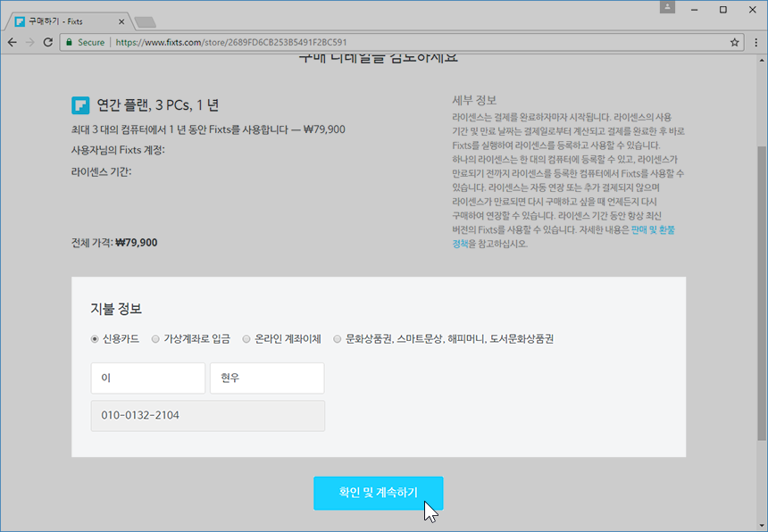Image resolution: width=768 pixels, height=532 pixels.
Task: Switch to the 구매하기 - Fixts tab
Action: coord(69,21)
